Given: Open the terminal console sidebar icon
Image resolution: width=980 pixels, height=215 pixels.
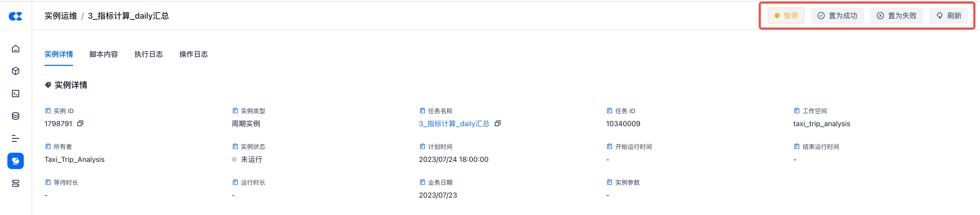Looking at the screenshot, I should (x=16, y=94).
